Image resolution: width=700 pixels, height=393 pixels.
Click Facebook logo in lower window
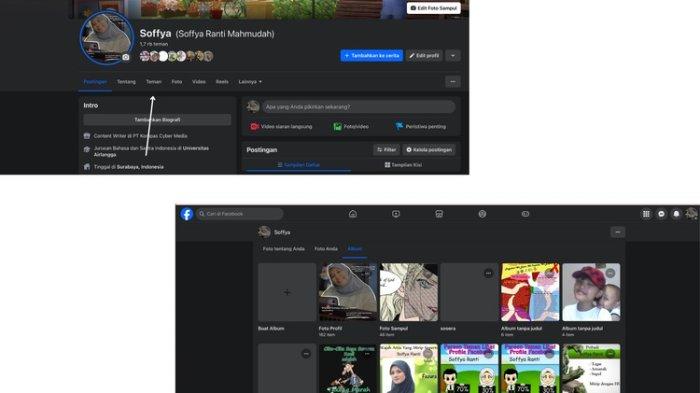(187, 214)
